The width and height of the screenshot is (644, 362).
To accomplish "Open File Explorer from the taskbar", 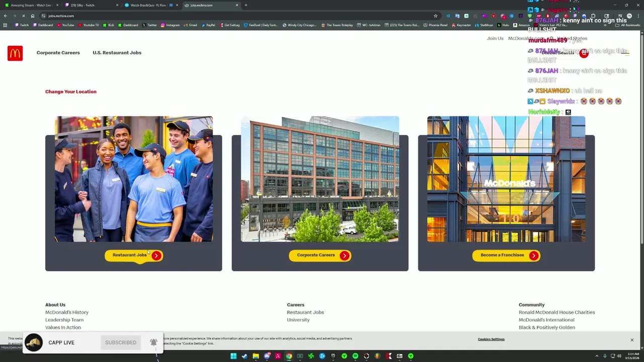I will click(x=256, y=356).
